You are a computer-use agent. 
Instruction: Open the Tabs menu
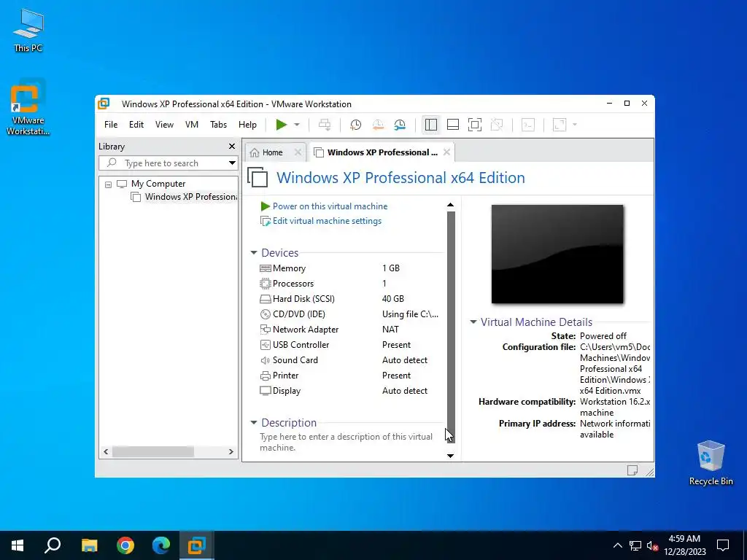(218, 124)
